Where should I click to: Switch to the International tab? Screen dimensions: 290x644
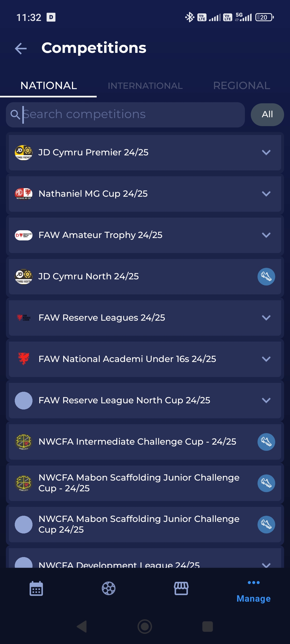coord(145,86)
